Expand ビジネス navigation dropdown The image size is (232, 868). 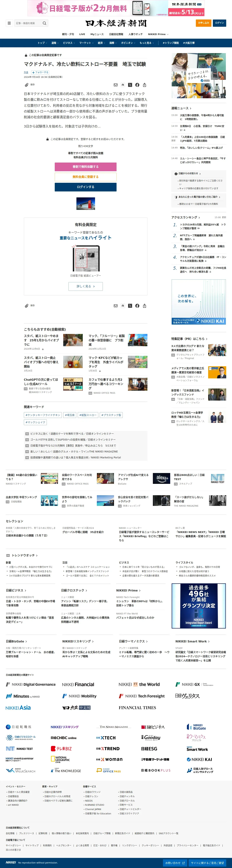coord(69,43)
